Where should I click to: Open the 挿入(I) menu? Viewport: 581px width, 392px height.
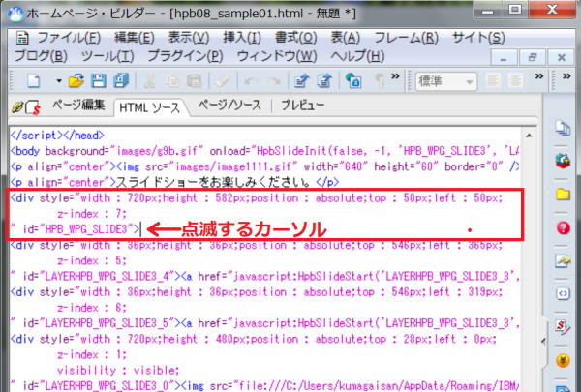coord(242,38)
